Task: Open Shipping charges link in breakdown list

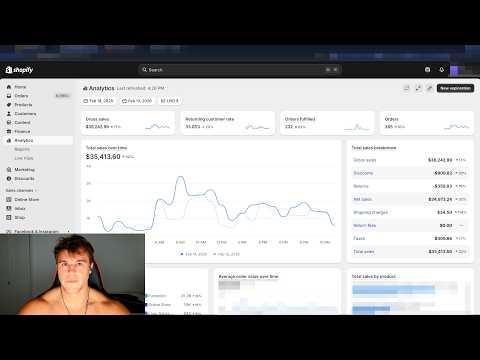Action: (370, 212)
